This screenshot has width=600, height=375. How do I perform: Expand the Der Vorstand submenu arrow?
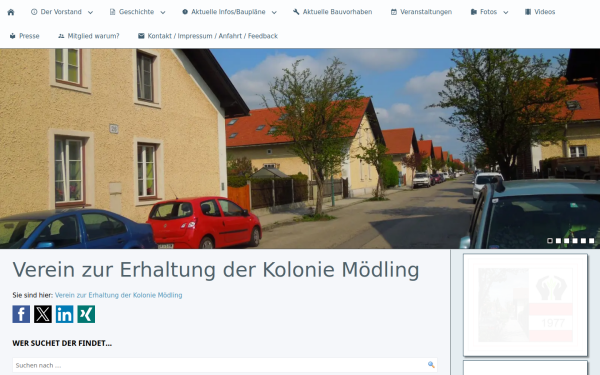90,12
